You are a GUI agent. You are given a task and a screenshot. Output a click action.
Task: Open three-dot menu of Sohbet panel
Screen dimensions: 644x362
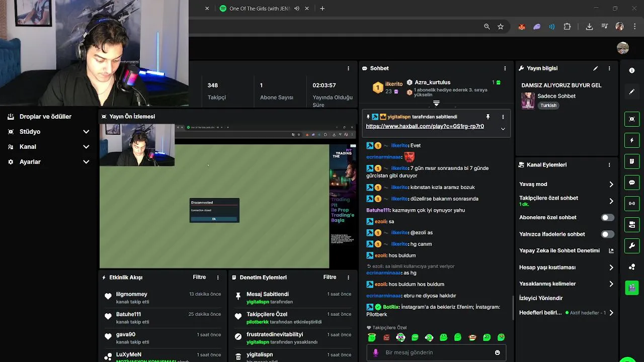pos(505,68)
